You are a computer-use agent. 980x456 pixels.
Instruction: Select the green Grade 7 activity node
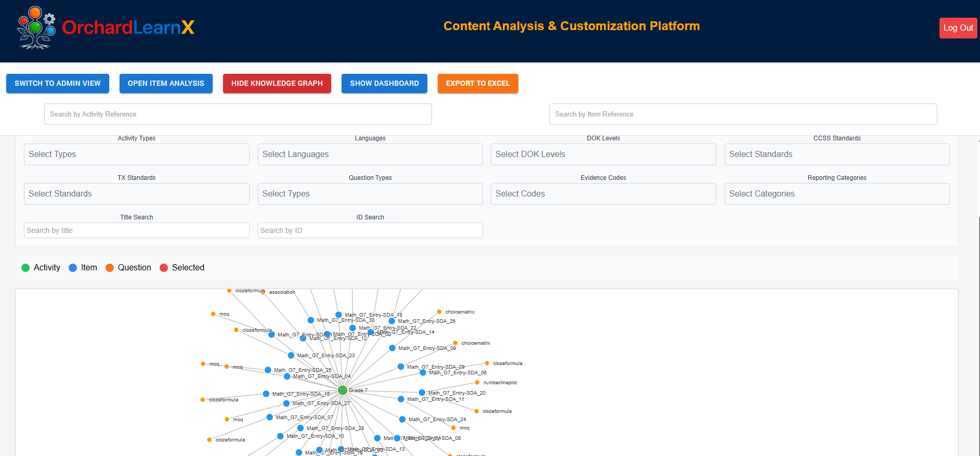point(342,390)
